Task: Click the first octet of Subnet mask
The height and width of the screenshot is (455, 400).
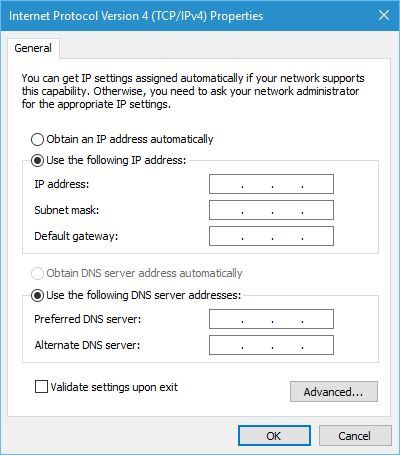Action: pos(225,210)
